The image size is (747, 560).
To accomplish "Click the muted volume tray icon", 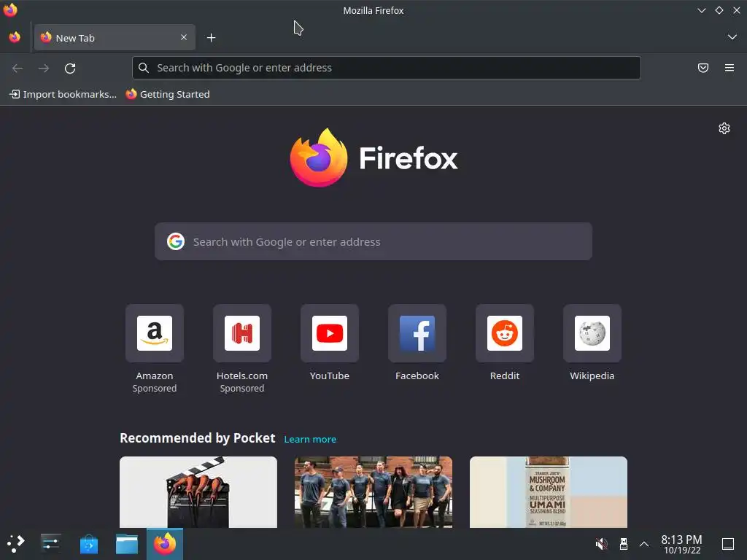I will click(x=602, y=543).
